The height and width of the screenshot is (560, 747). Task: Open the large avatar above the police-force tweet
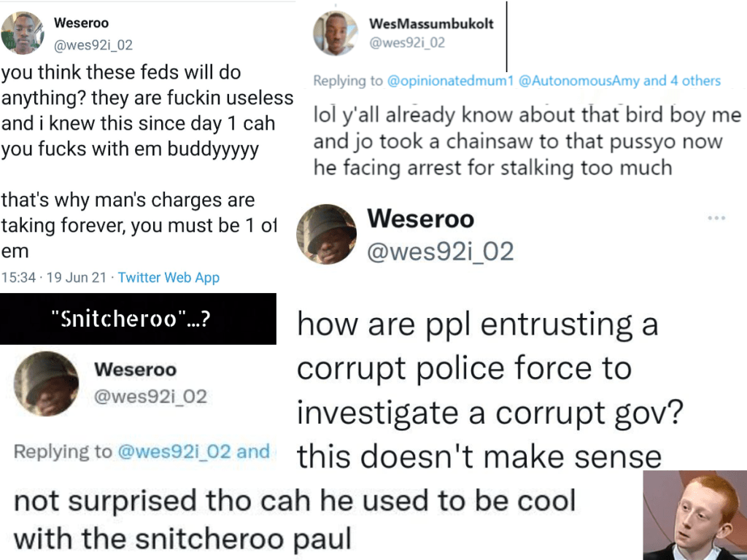click(x=326, y=233)
